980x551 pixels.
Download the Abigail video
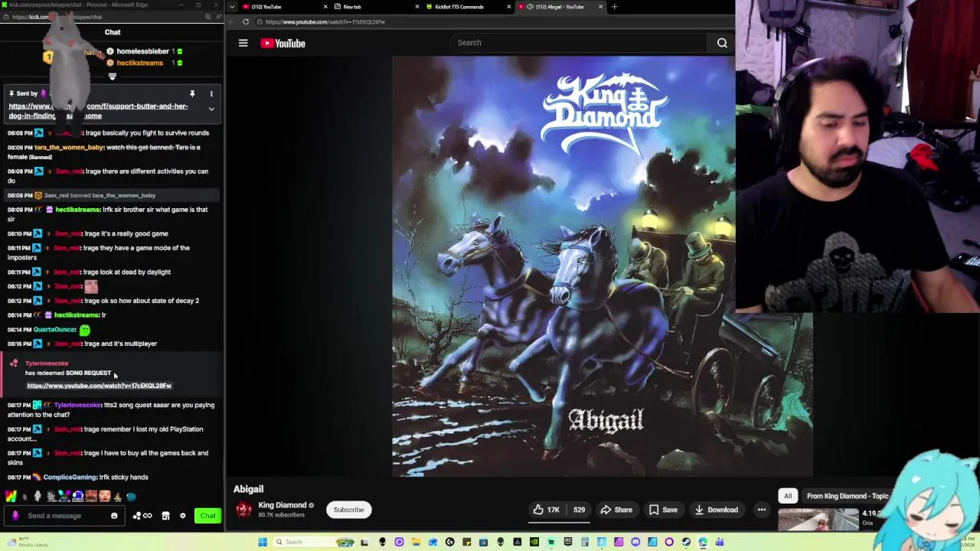pyautogui.click(x=716, y=510)
